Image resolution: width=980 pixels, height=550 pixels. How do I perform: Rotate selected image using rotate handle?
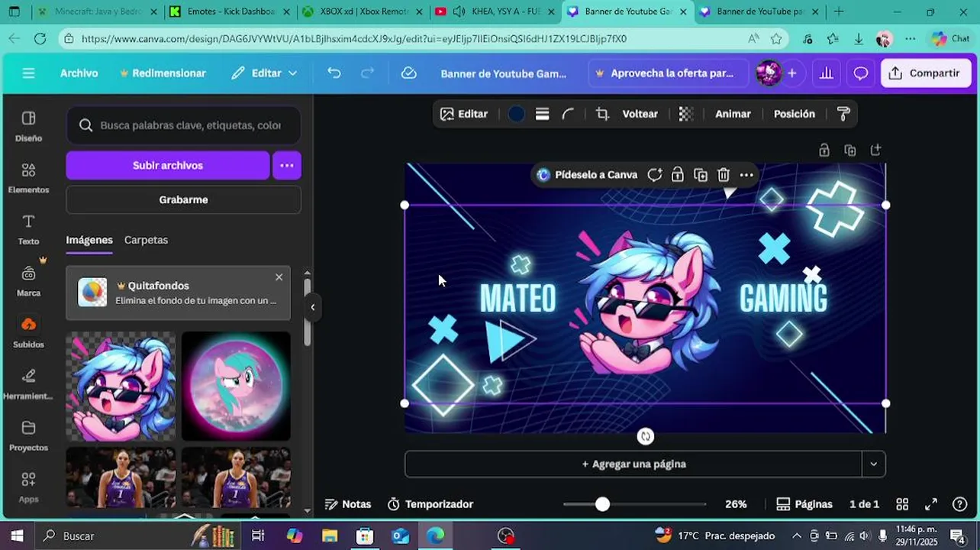tap(646, 436)
